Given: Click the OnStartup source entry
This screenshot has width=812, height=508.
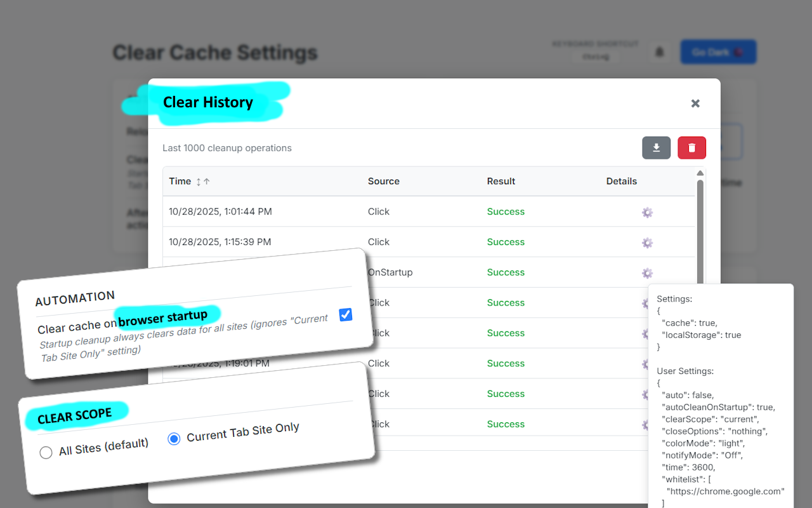Looking at the screenshot, I should tap(390, 272).
